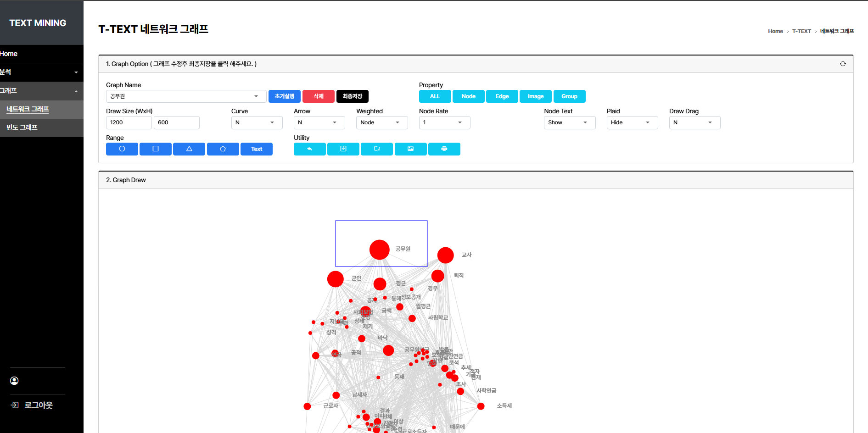Select the triangle range shape
Viewport: 868px width, 433px height.
189,149
